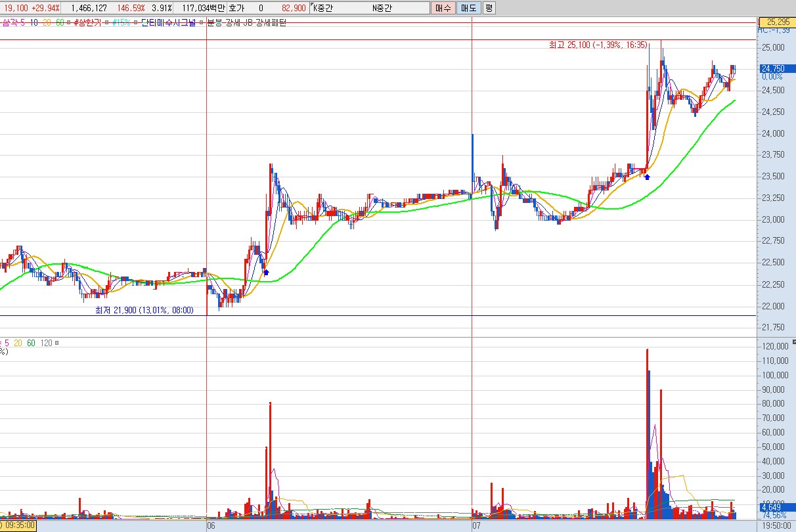Click the 매수 (buy) button
The height and width of the screenshot is (532, 796).
pos(442,8)
